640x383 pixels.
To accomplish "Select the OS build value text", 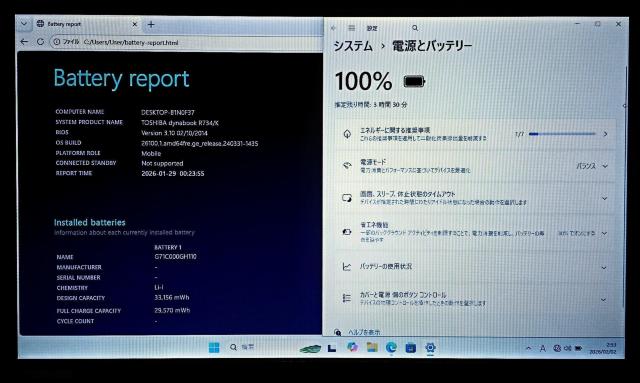I will coord(200,143).
